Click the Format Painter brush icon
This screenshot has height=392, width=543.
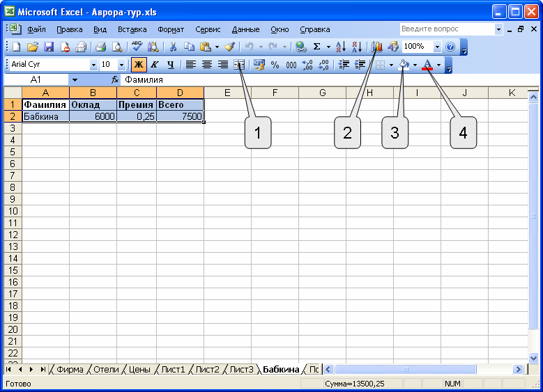229,47
